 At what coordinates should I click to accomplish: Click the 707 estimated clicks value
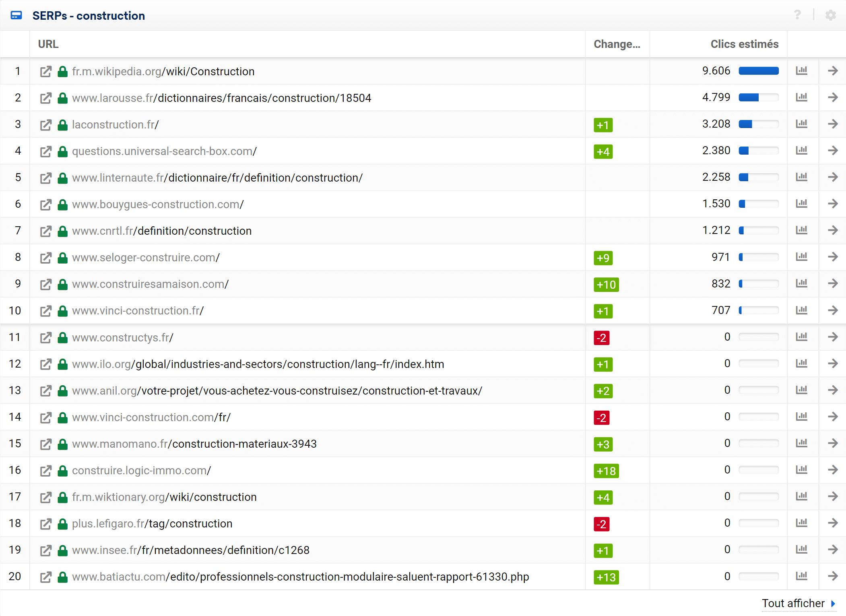(720, 310)
